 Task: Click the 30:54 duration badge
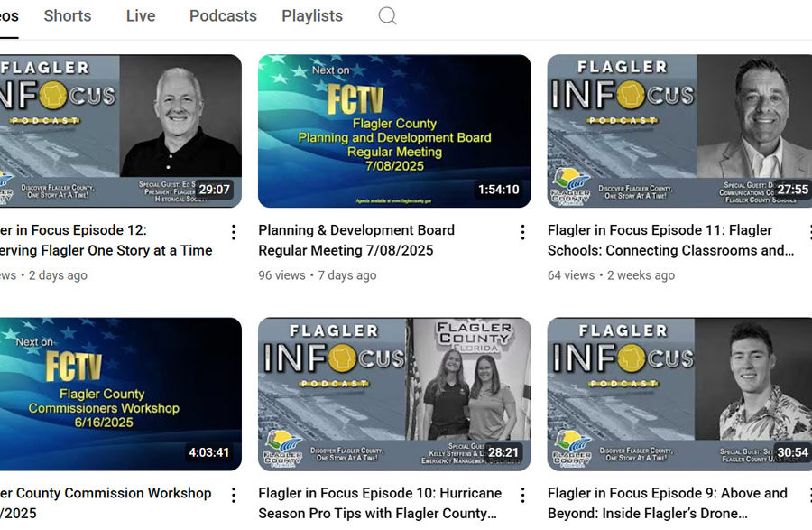(x=792, y=453)
